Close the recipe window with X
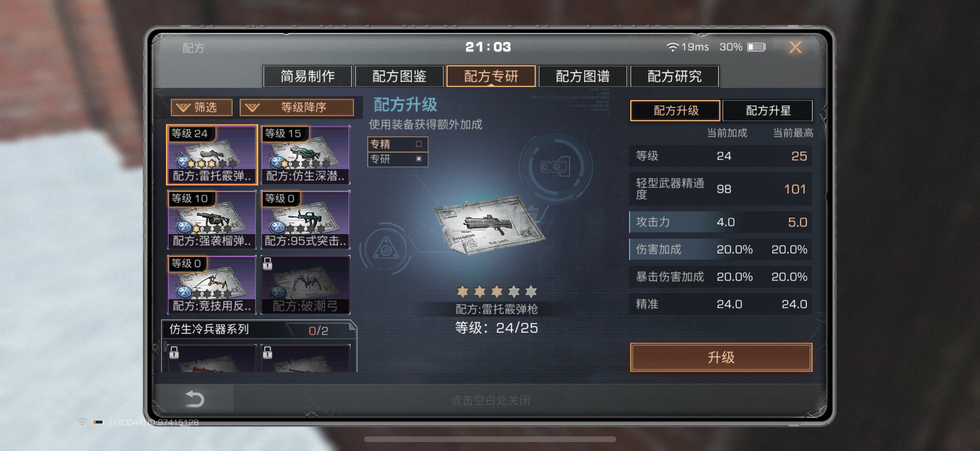The width and height of the screenshot is (980, 451). (795, 47)
